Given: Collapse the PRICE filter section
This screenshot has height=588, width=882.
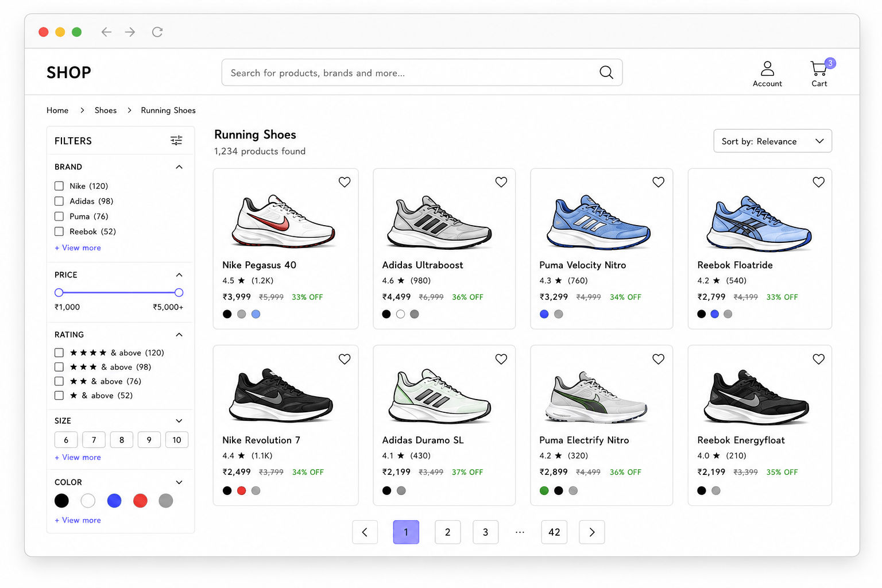Looking at the screenshot, I should point(179,275).
